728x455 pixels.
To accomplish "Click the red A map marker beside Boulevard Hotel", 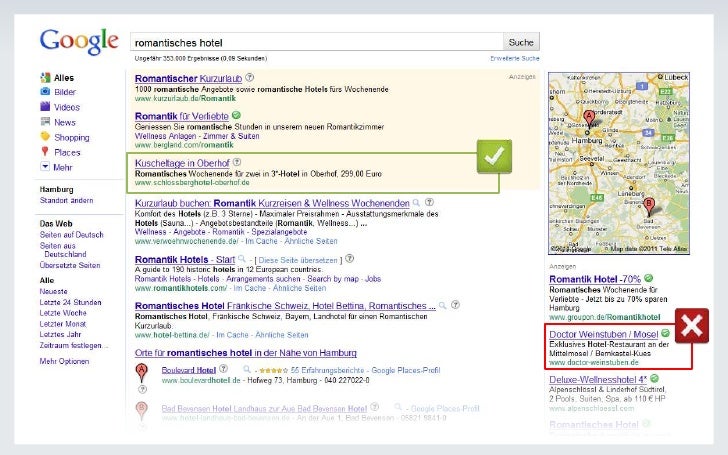I will tap(142, 372).
